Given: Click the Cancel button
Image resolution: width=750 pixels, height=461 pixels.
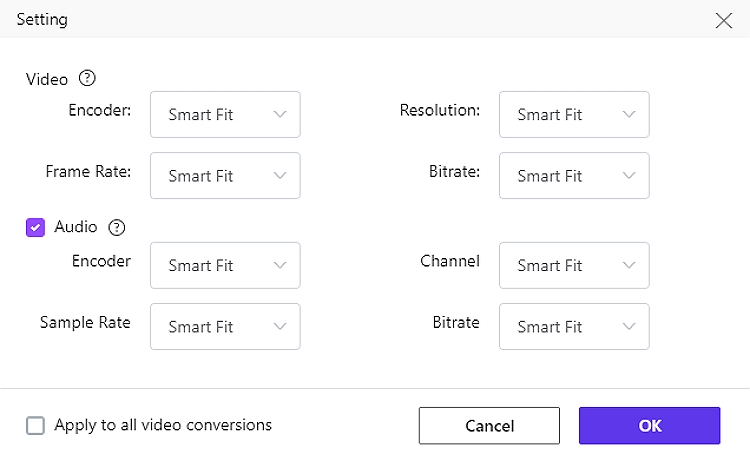Looking at the screenshot, I should tap(489, 426).
